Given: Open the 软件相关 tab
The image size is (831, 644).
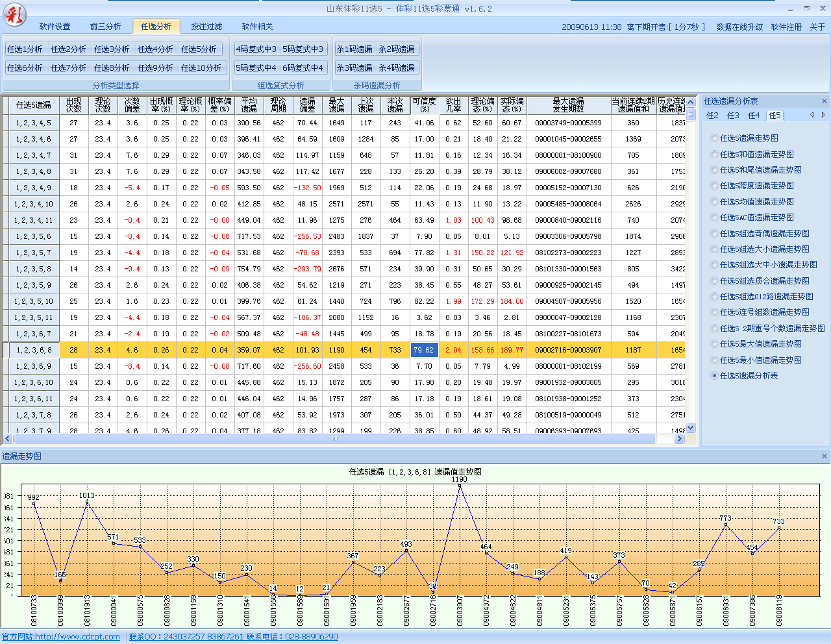Looking at the screenshot, I should (257, 27).
